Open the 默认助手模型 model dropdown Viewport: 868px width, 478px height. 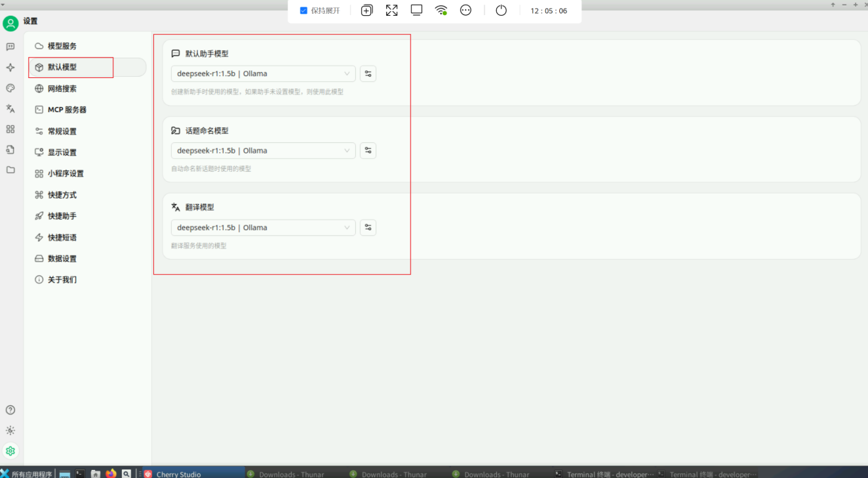263,73
